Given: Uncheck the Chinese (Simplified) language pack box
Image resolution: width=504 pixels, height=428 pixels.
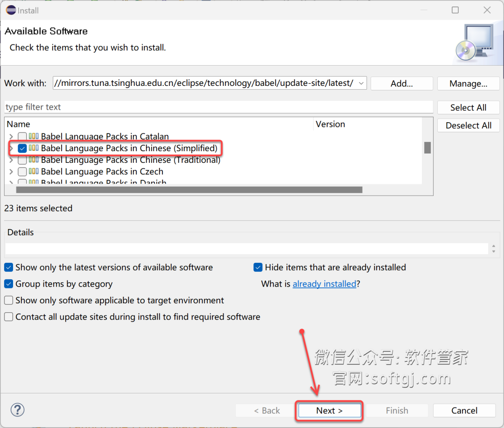Looking at the screenshot, I should (22, 148).
